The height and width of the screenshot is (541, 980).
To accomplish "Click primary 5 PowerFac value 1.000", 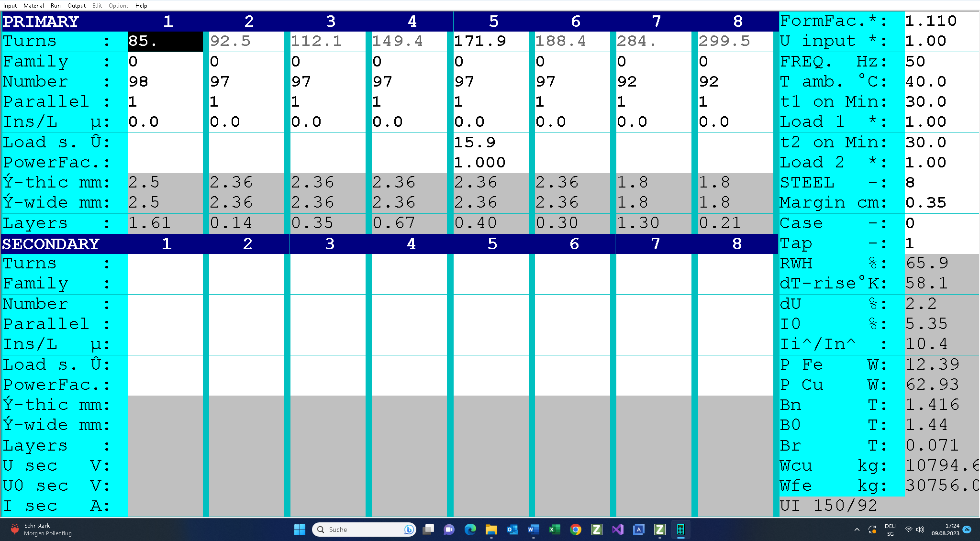I will 490,163.
